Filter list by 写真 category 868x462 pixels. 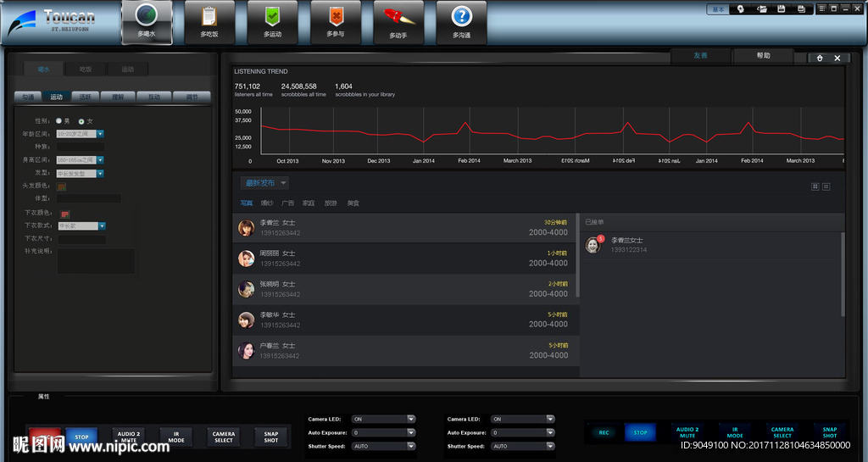(247, 203)
